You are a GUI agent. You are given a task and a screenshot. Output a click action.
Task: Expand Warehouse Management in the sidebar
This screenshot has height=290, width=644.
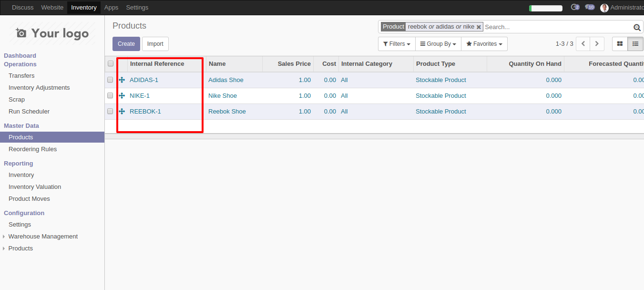coord(43,237)
